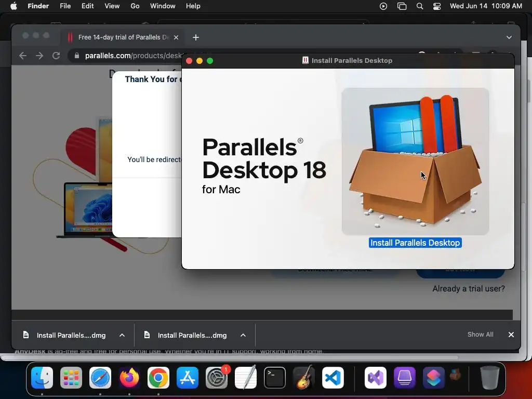Open a new Chrome tab
Viewport: 532px width, 399px height.
tap(196, 37)
